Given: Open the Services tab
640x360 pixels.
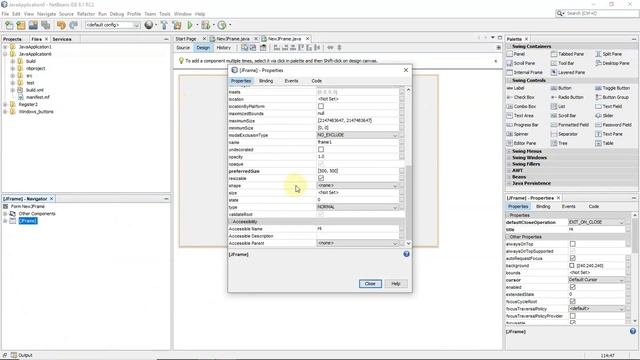Looking at the screenshot, I should (x=62, y=39).
